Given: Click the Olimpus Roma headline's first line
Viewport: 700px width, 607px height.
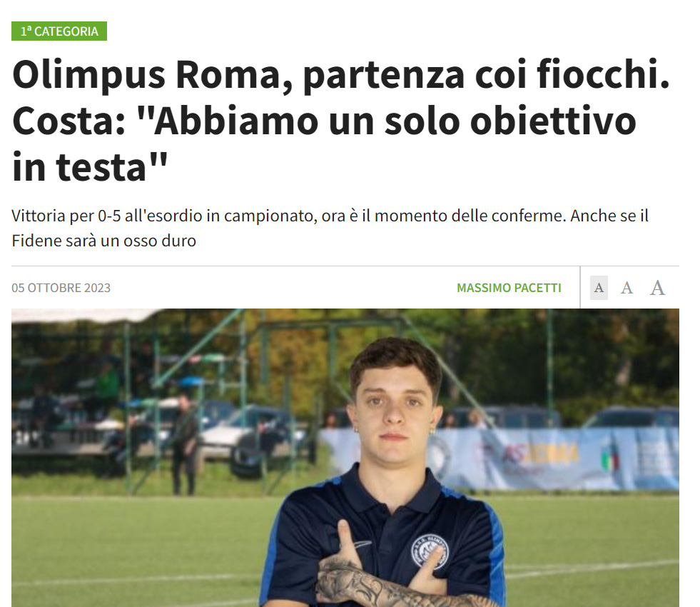Looking at the screenshot, I should tap(341, 74).
